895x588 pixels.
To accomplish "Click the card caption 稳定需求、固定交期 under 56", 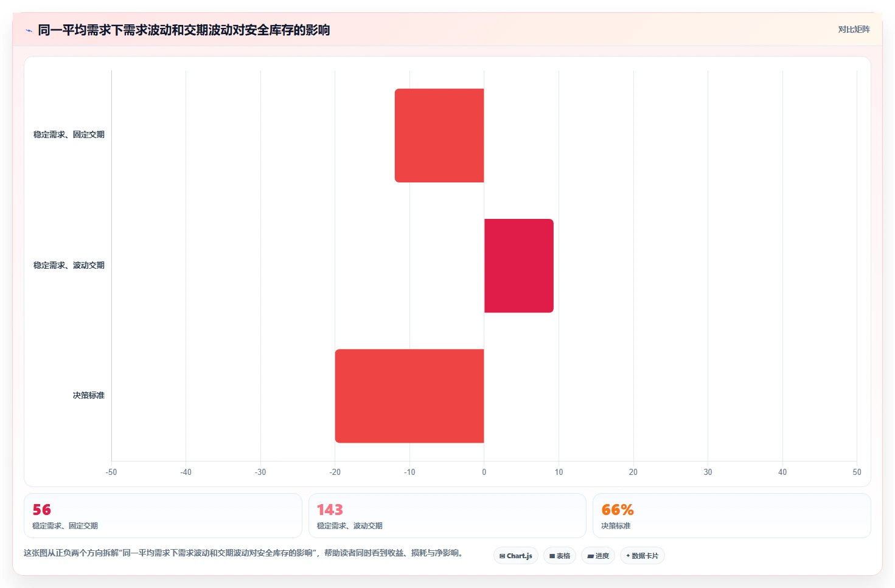I will coord(65,526).
